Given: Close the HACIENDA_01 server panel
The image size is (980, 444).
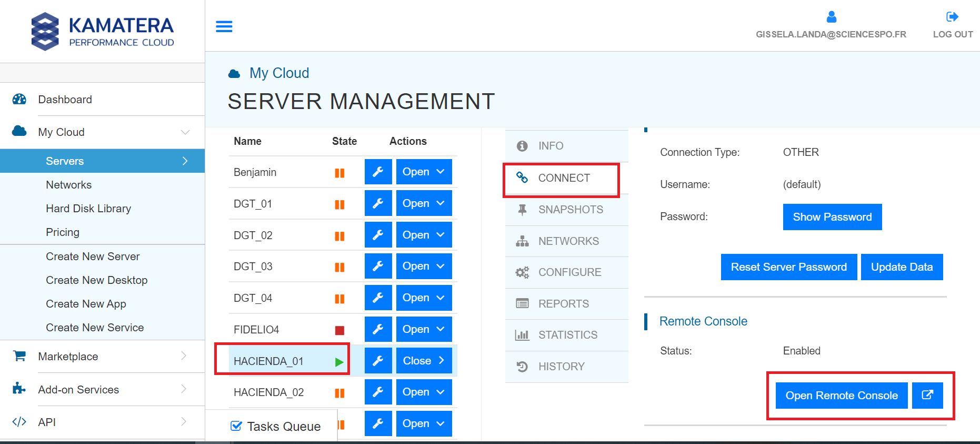Looking at the screenshot, I should [x=424, y=361].
